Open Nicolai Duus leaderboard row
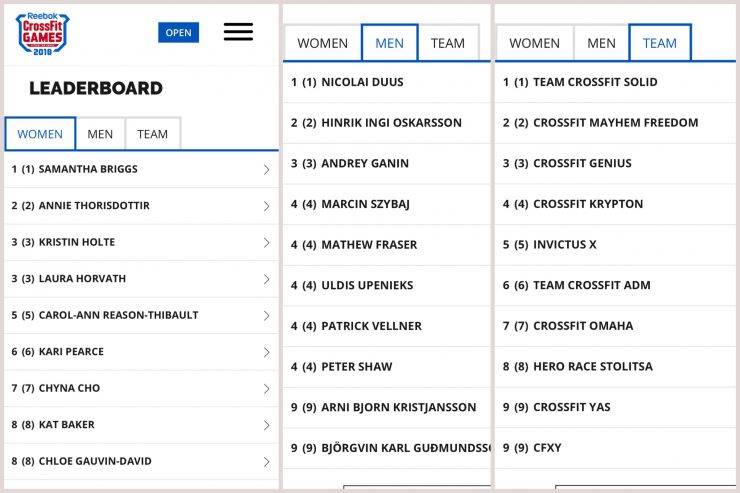 387,82
